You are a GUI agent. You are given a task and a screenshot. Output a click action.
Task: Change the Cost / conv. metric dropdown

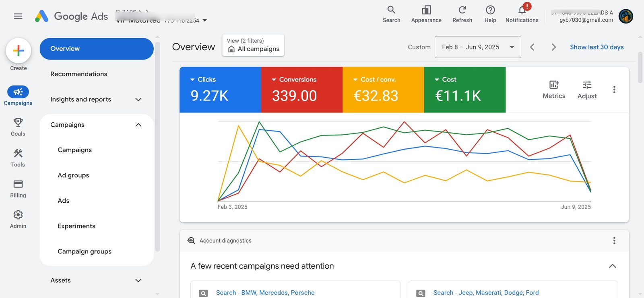[374, 80]
